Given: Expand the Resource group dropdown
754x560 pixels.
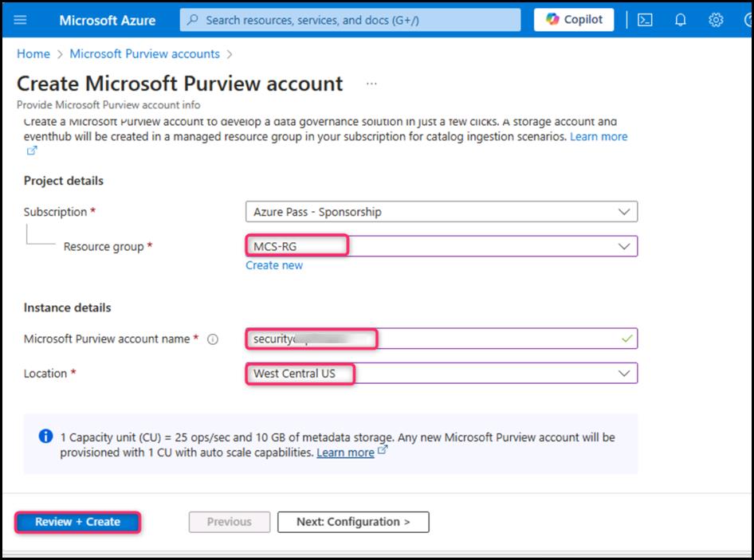Looking at the screenshot, I should 622,247.
